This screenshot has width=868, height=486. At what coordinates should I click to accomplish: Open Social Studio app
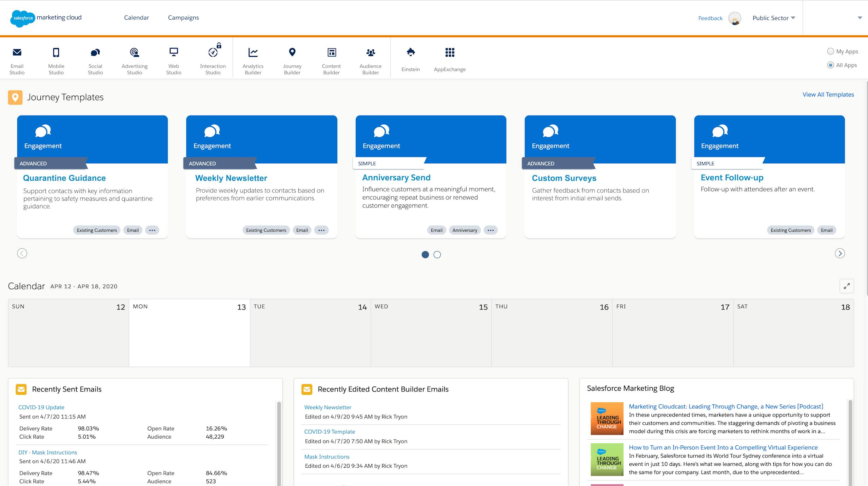pos(95,60)
